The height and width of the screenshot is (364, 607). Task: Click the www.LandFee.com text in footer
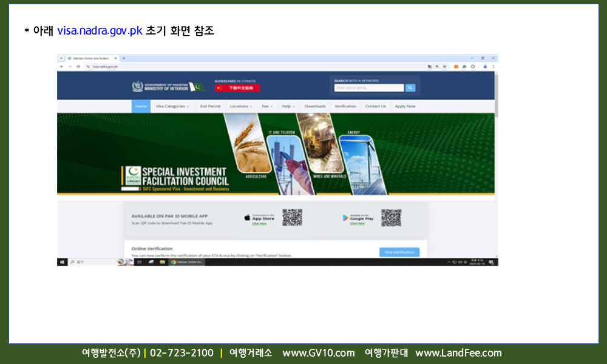458,353
